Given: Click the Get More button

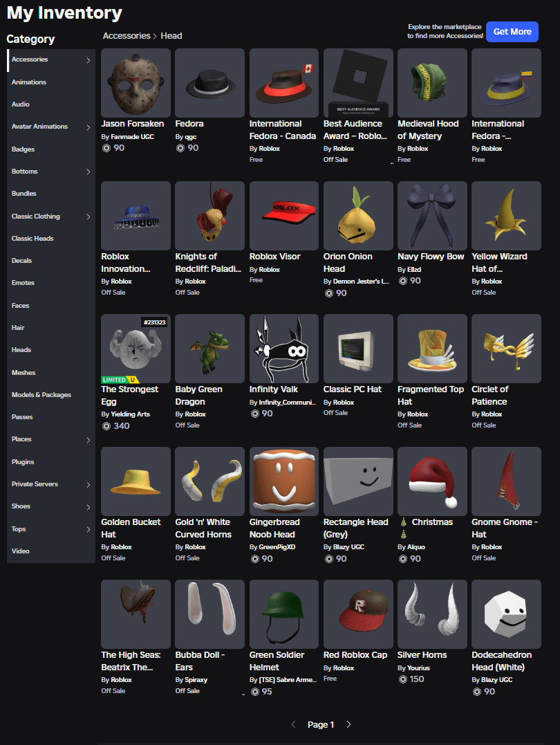Looking at the screenshot, I should coord(512,32).
